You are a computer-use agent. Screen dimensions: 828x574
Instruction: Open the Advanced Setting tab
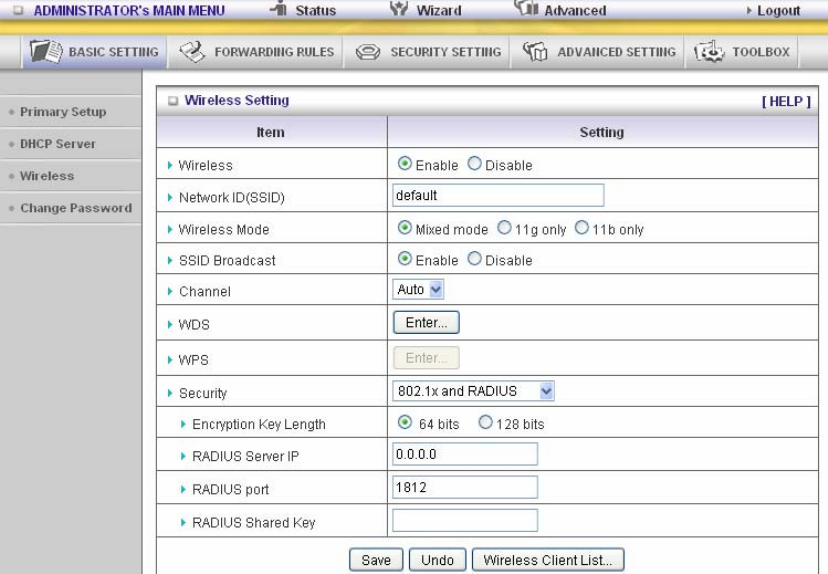pos(598,52)
